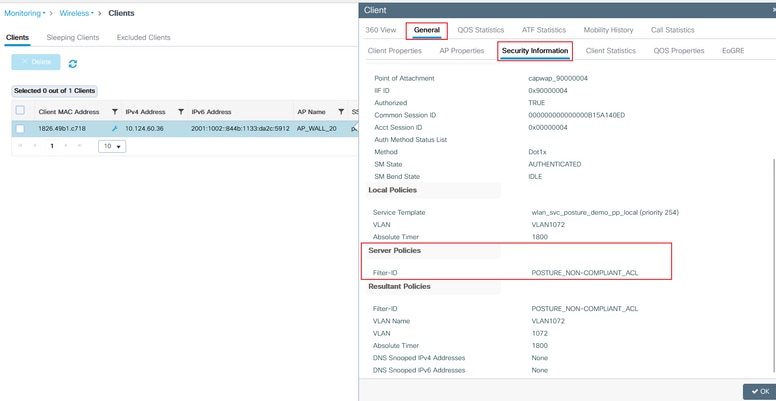This screenshot has width=776, height=401.
Task: Switch to the QOS Statistics tab
Action: tap(481, 30)
